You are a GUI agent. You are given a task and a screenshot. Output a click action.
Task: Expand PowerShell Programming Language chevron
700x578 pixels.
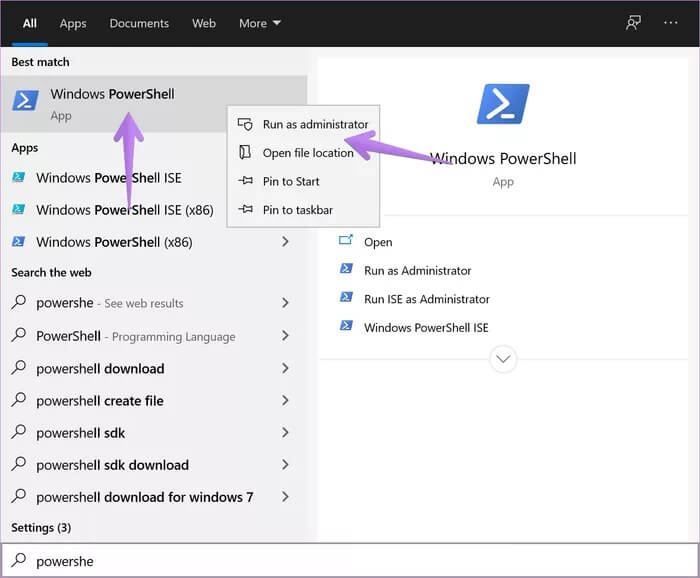tap(285, 336)
